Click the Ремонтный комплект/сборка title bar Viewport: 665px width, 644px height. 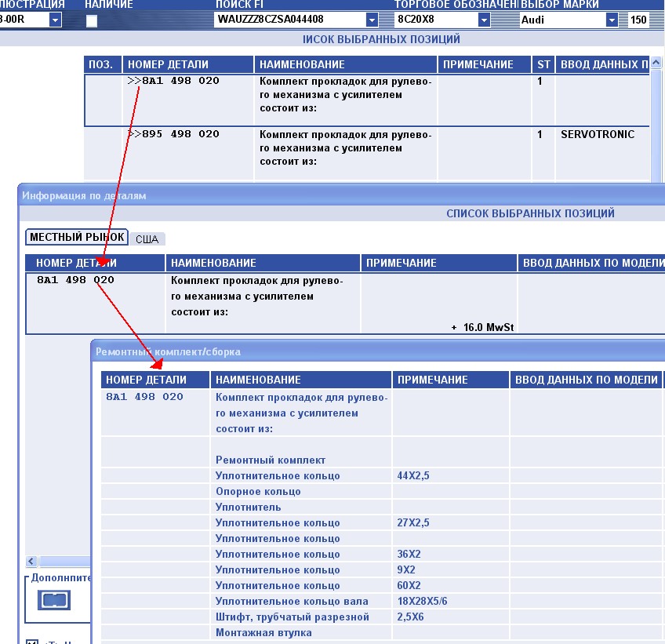[x=378, y=351]
